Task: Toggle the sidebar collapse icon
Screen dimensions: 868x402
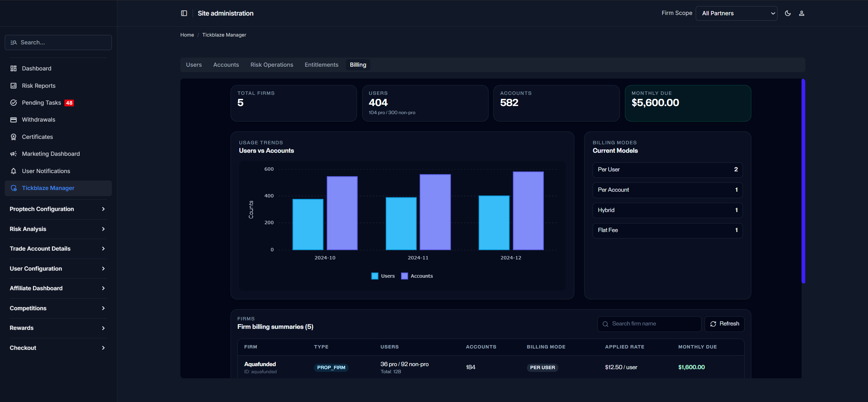Action: tap(184, 13)
